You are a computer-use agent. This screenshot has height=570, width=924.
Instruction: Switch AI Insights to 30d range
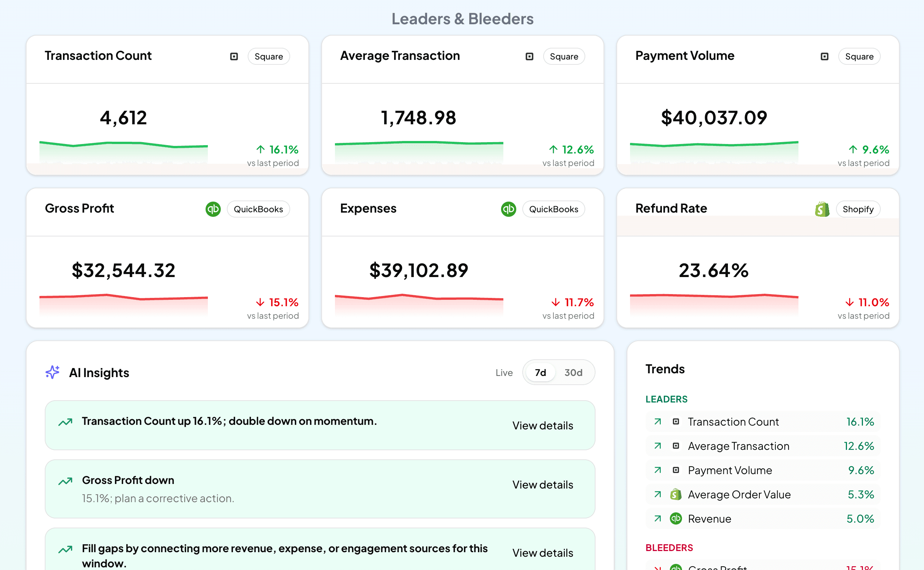point(573,373)
